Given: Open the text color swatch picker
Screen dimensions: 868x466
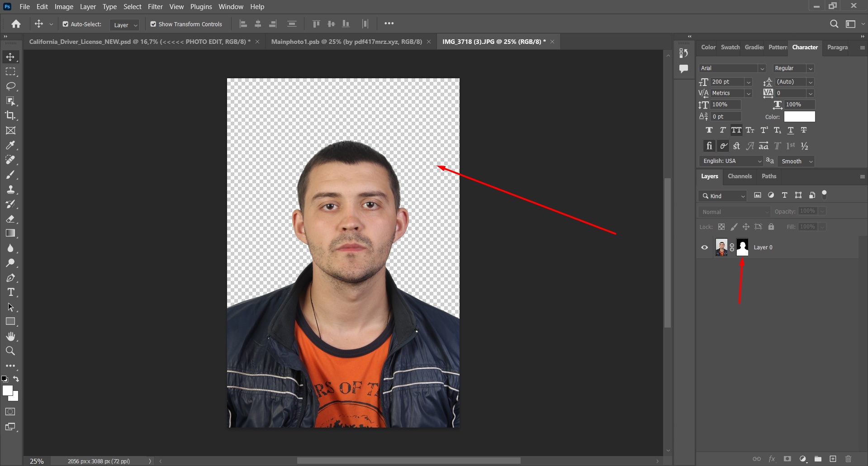Looking at the screenshot, I should pyautogui.click(x=799, y=116).
